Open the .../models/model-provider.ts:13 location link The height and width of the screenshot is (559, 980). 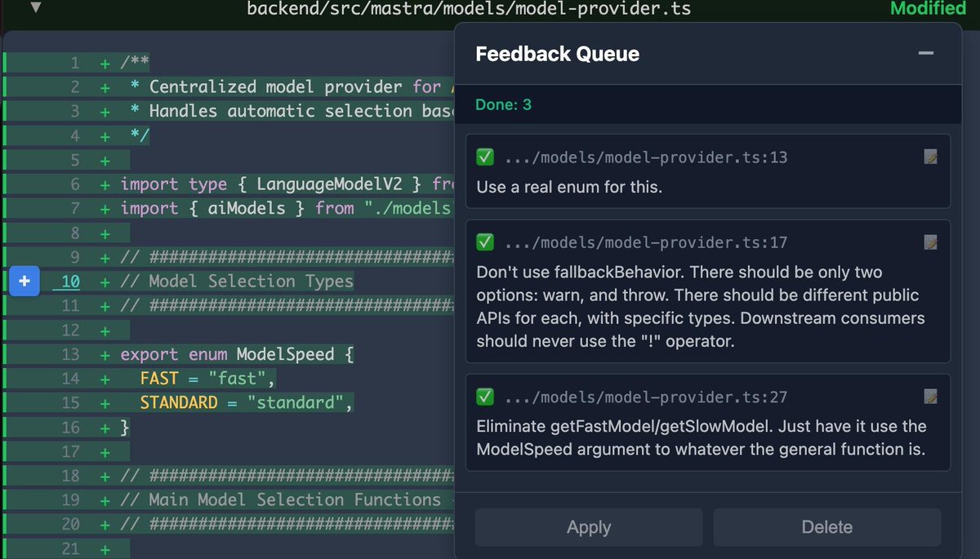646,157
